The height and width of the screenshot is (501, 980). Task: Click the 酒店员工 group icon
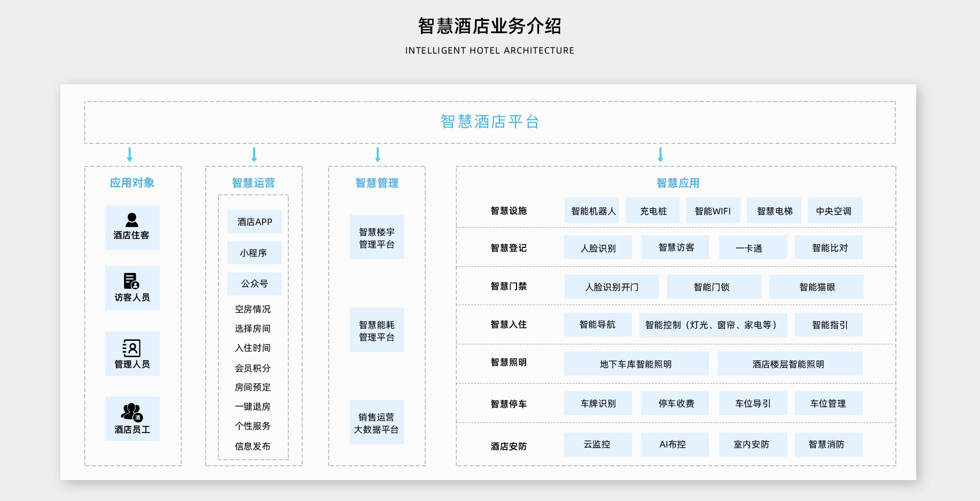tap(132, 412)
